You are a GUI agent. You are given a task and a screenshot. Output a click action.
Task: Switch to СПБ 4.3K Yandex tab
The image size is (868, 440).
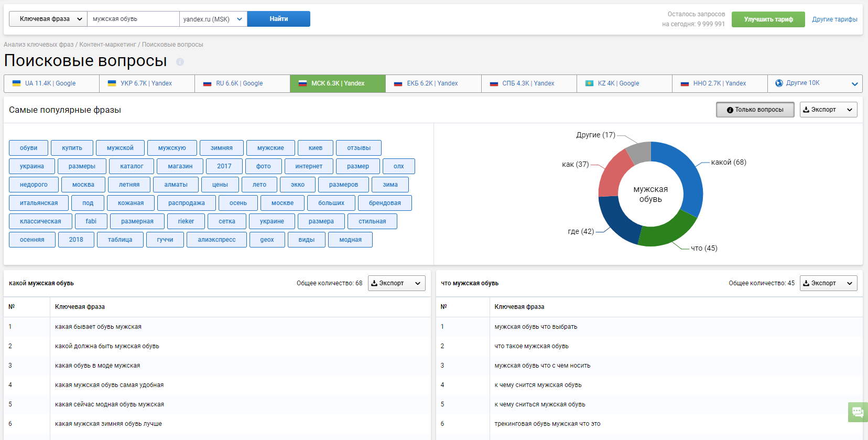529,83
